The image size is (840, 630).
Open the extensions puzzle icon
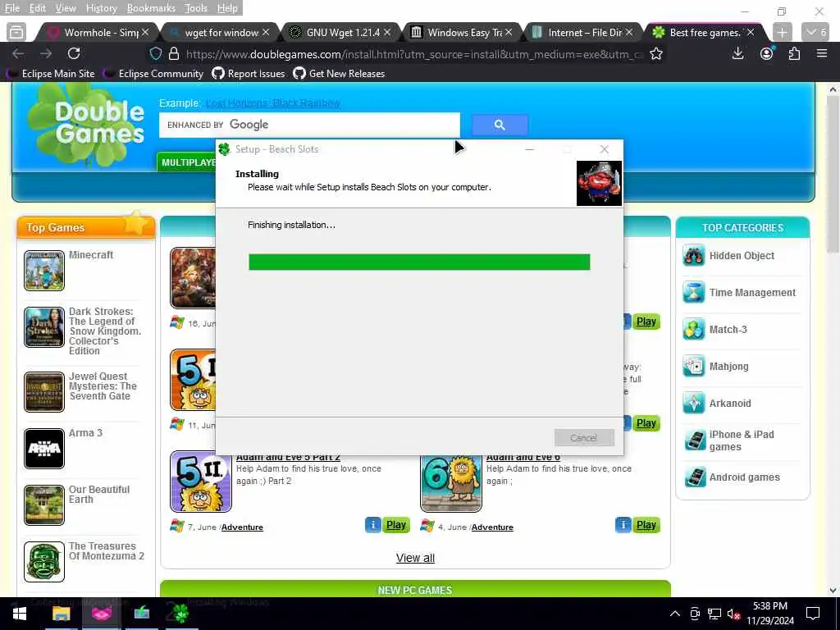point(794,53)
